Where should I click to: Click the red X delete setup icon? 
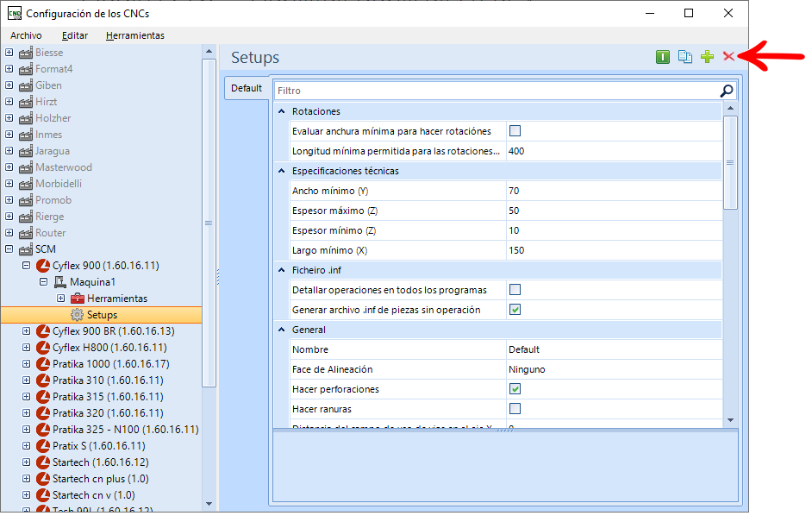(728, 56)
